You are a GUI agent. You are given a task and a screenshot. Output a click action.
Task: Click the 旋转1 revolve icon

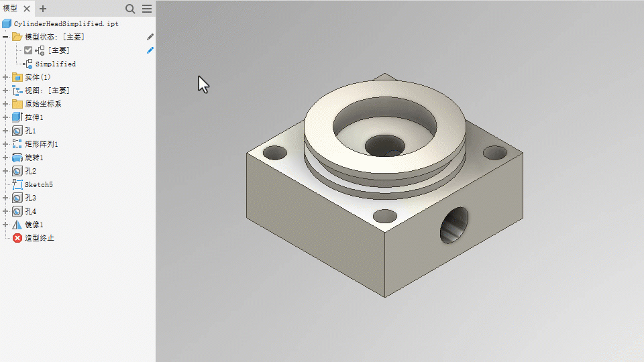pos(17,158)
